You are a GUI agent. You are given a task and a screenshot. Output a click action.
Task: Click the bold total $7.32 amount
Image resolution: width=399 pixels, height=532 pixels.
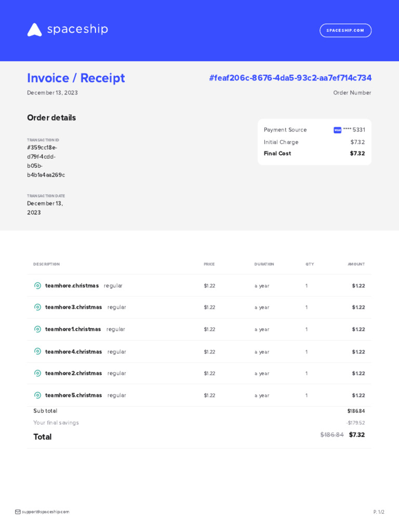pyautogui.click(x=357, y=435)
